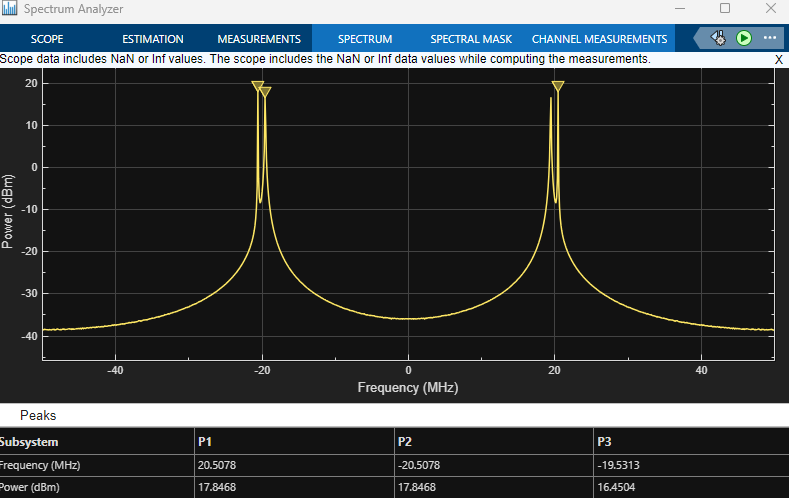Viewport: 789px width, 498px height.
Task: Open the three-dot more options menu
Action: [x=770, y=38]
